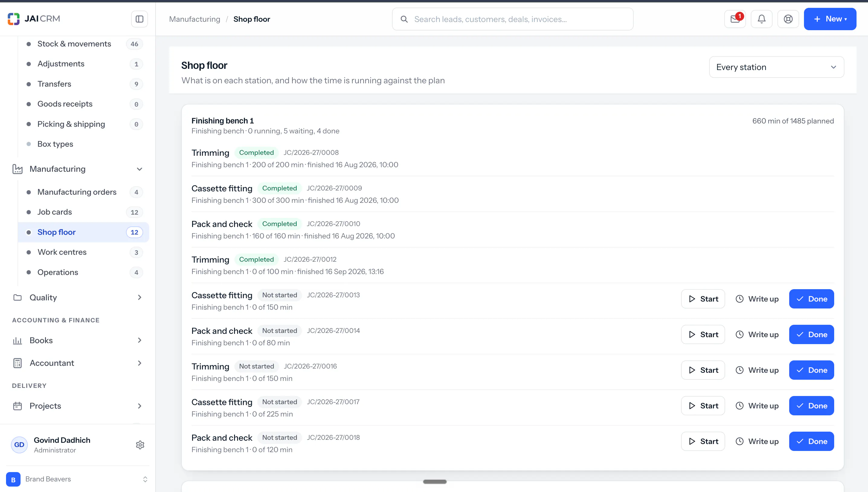Mark JC/2026-27/0017 as Done

(812, 406)
